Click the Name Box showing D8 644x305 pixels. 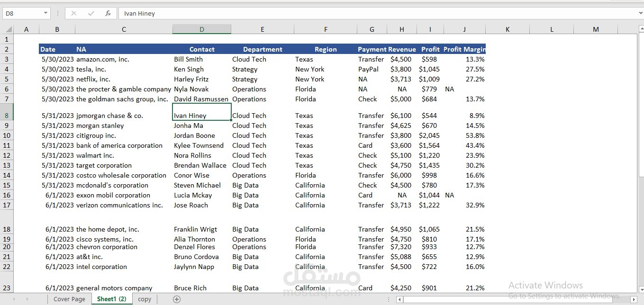pyautogui.click(x=22, y=13)
